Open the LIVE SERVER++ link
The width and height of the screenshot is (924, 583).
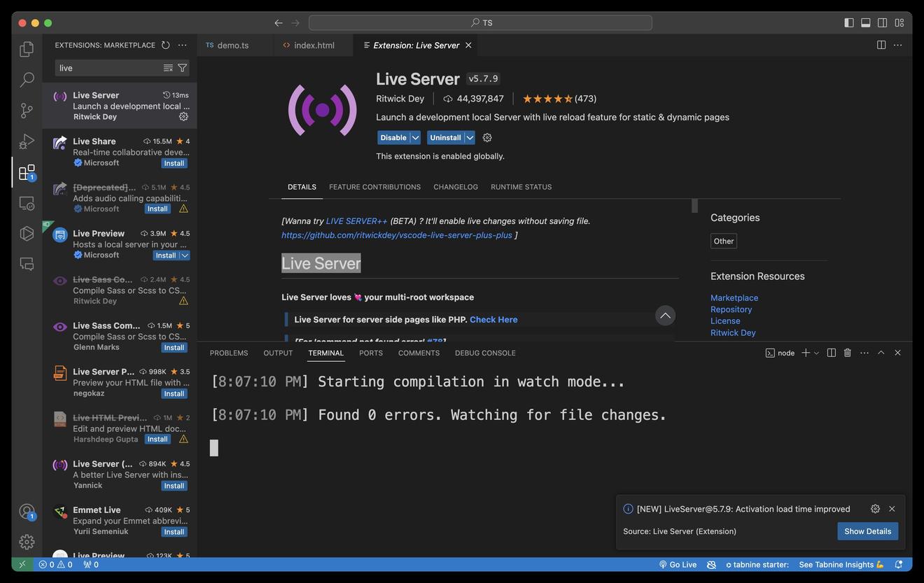tap(356, 221)
